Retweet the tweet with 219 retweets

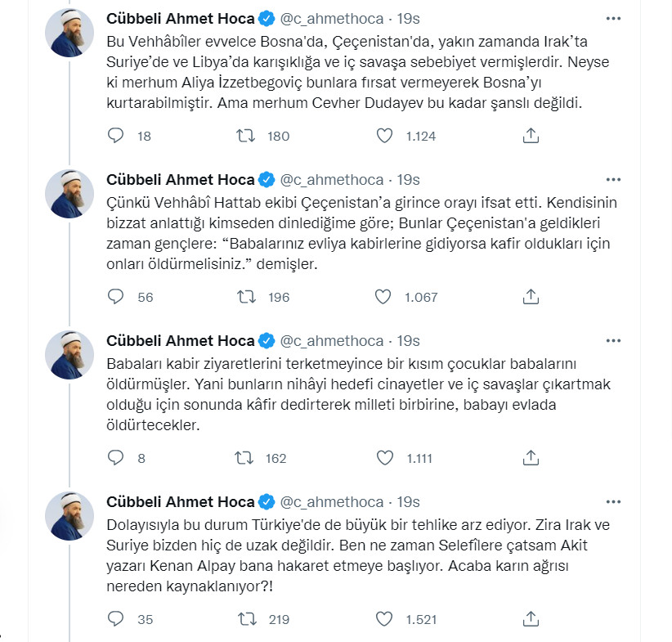pos(244,619)
